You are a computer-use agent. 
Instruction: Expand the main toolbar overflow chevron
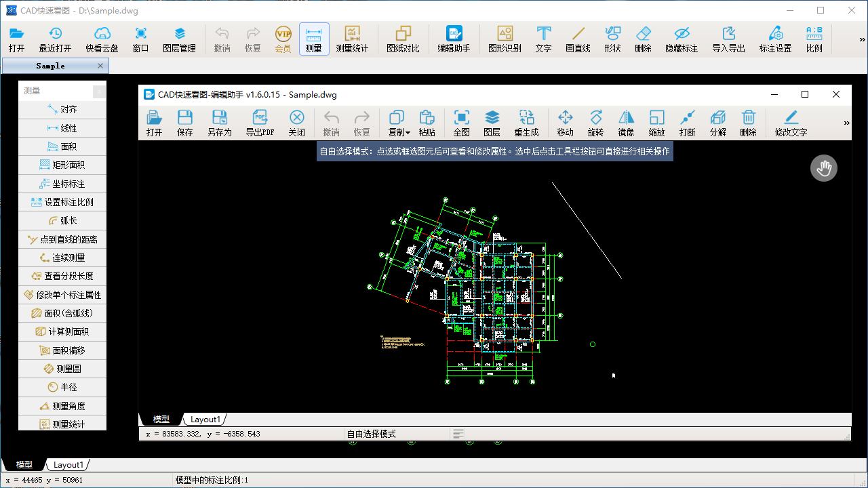click(862, 40)
